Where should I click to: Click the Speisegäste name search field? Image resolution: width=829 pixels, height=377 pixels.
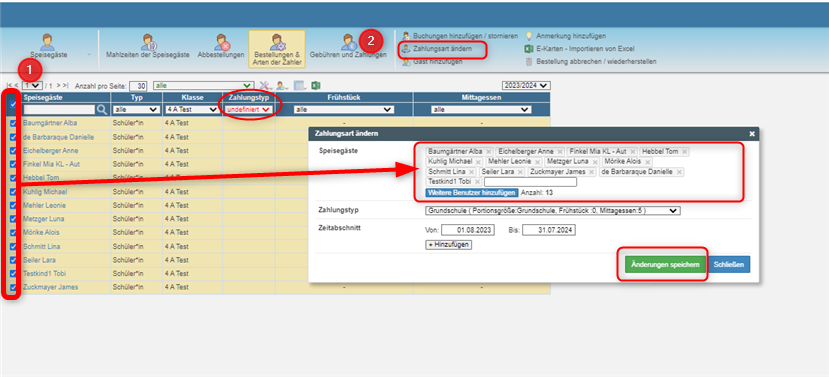coord(59,109)
